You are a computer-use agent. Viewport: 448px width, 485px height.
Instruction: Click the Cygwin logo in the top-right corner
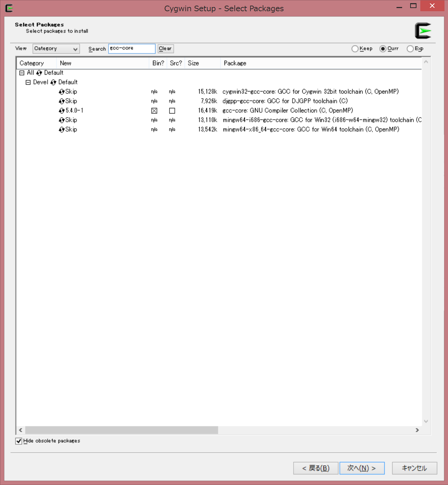click(x=422, y=30)
